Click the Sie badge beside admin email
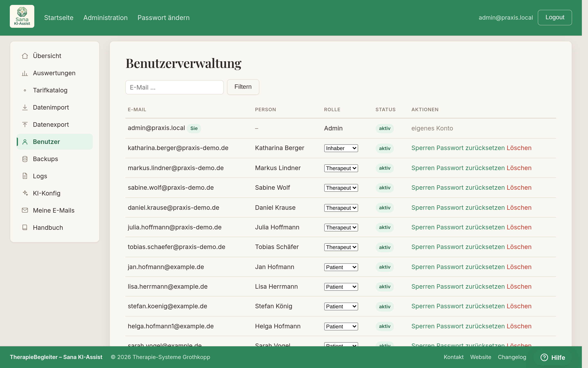Viewport: 588px width, 368px height. 194,129
